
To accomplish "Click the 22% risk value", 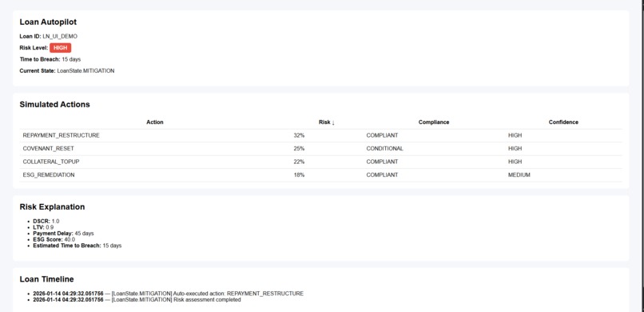I will [x=299, y=162].
